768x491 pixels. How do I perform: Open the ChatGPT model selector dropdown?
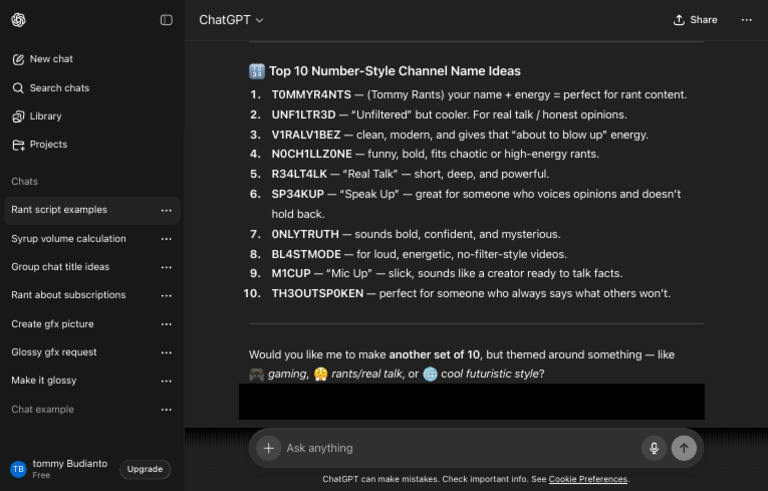231,20
